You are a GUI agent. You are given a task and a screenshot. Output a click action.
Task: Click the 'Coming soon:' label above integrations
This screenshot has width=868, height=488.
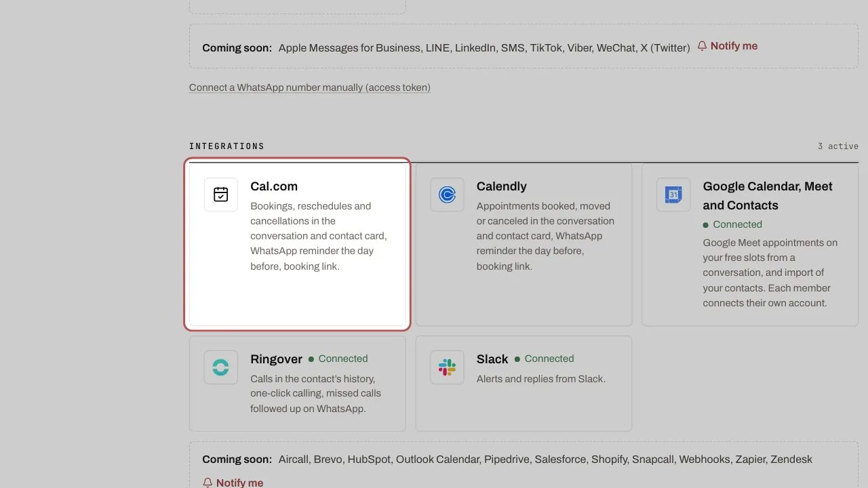[x=237, y=48]
